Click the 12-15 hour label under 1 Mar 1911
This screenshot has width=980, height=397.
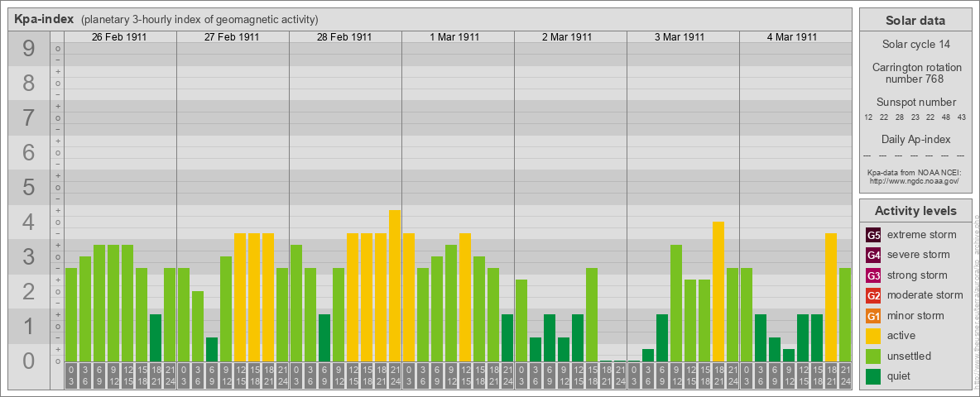(x=465, y=376)
